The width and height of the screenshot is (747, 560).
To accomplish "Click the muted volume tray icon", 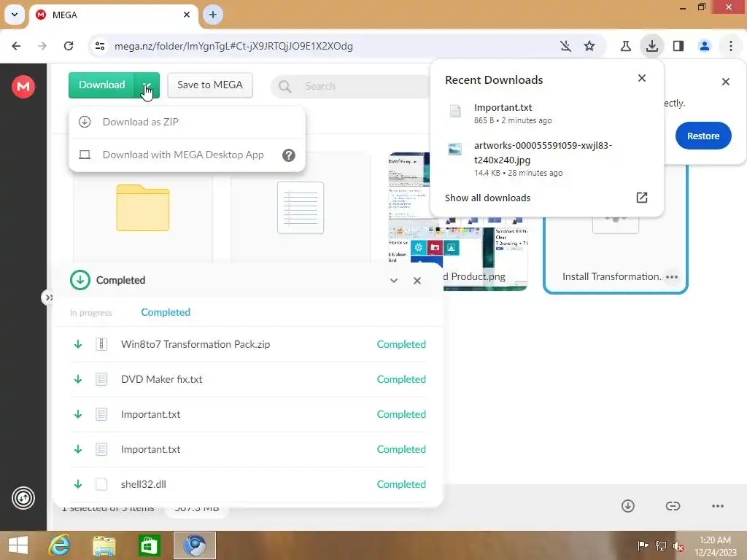I will (678, 546).
